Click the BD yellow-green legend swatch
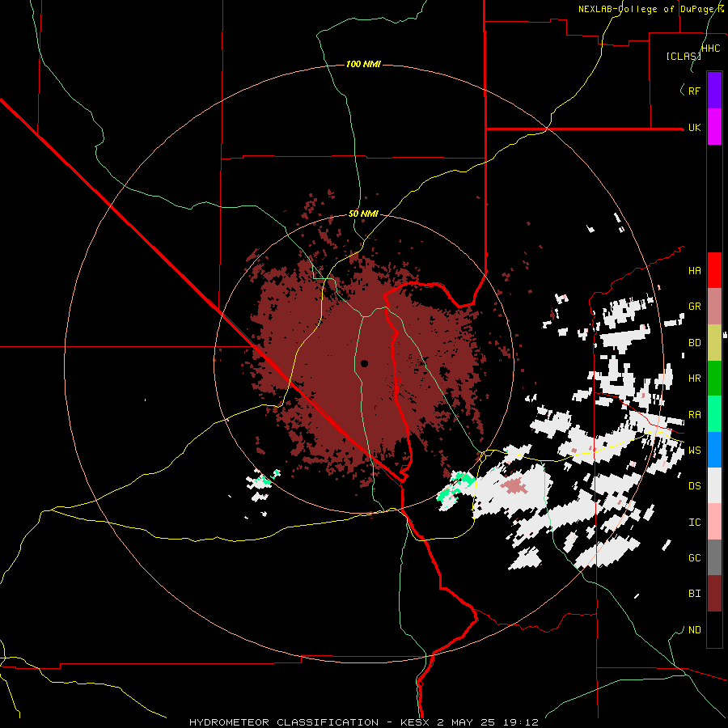The image size is (728, 728). (x=714, y=342)
